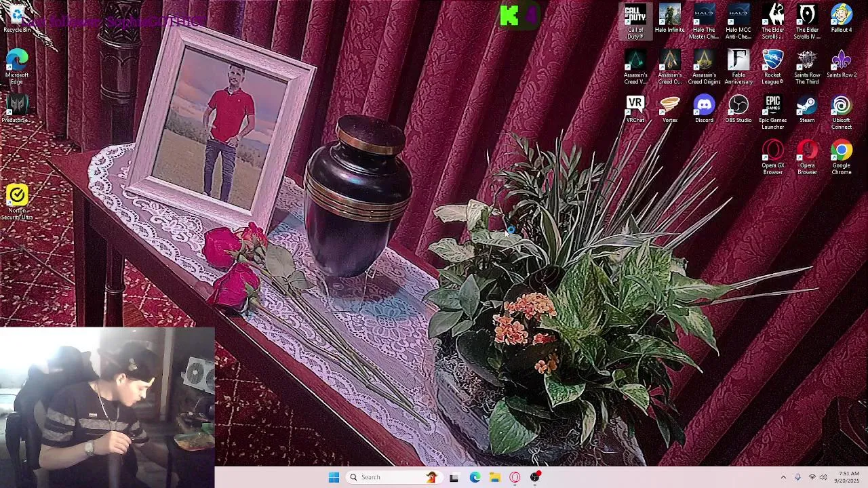Select the Opera GX Browser shortcut
Viewport: 868px width, 488px height.
[x=773, y=158]
